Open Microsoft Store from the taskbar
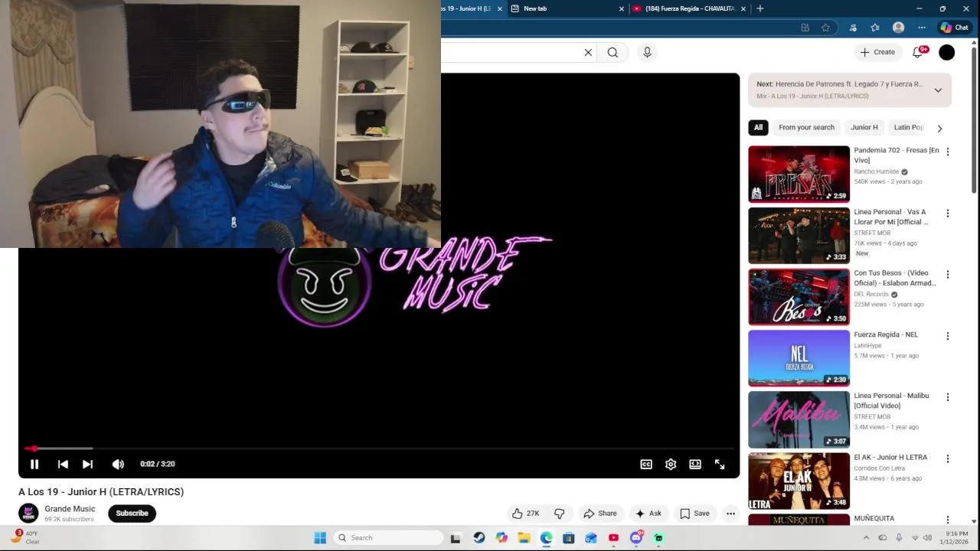Image resolution: width=980 pixels, height=551 pixels. coord(568,538)
